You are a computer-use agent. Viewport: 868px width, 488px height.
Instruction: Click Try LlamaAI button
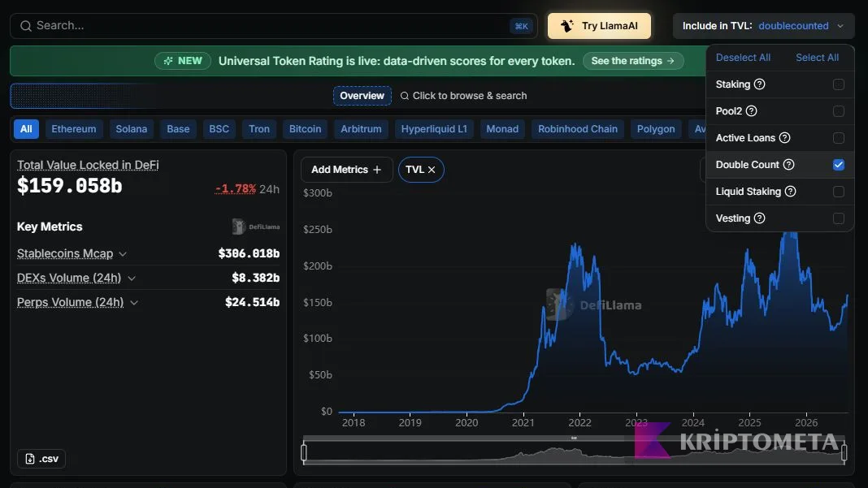[x=599, y=26]
